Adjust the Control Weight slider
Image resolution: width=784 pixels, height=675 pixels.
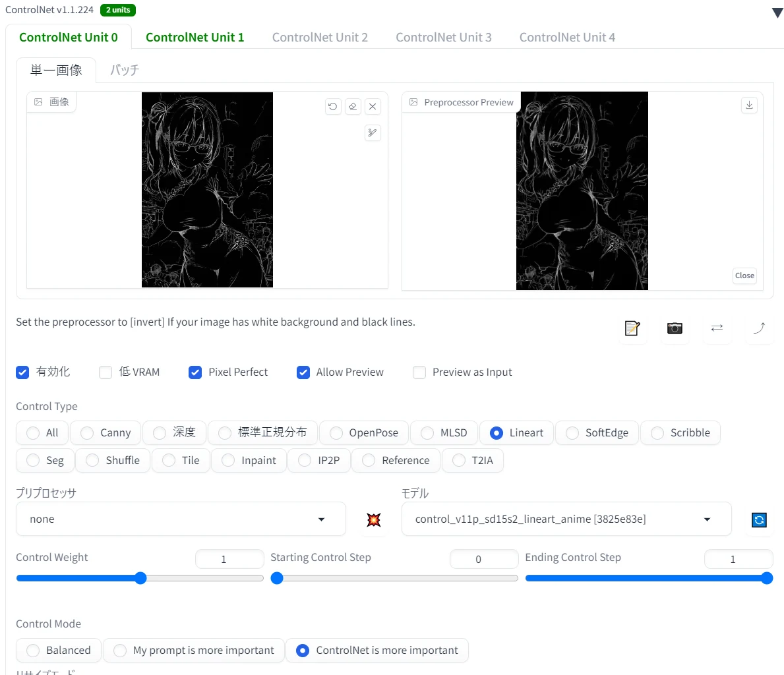pos(140,579)
